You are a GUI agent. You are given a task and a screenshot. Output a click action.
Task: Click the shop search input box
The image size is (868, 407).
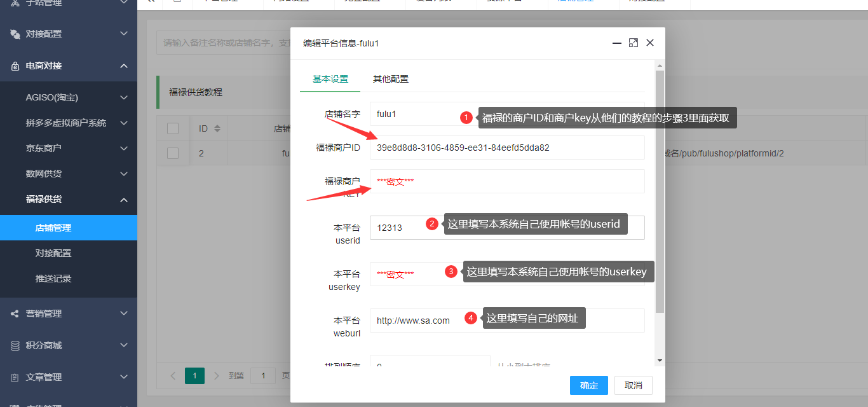[x=224, y=43]
